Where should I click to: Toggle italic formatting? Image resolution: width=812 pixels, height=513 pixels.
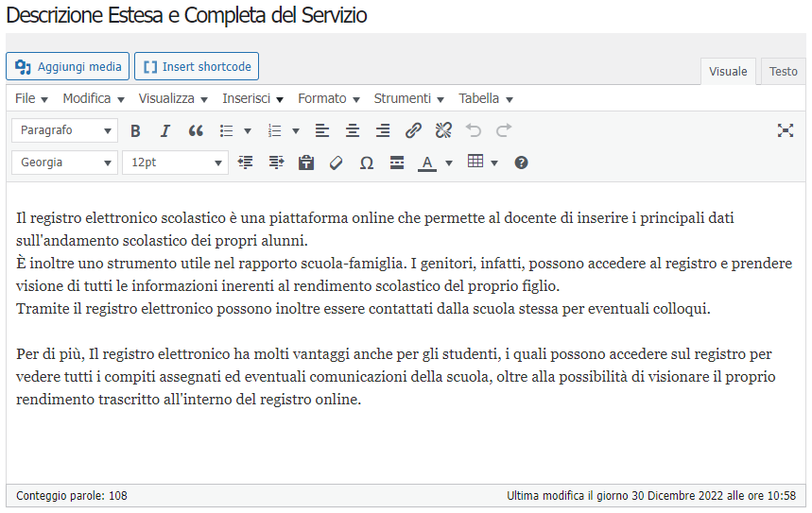[x=165, y=130]
